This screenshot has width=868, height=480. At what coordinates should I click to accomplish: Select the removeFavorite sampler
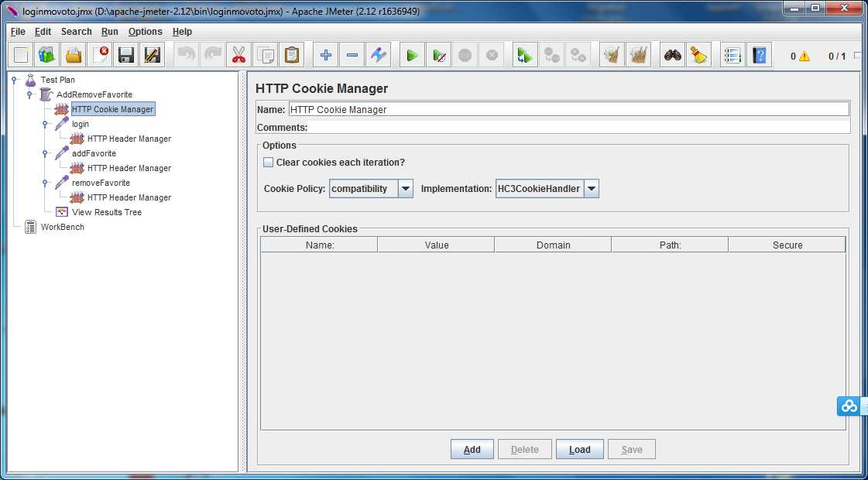[101, 183]
